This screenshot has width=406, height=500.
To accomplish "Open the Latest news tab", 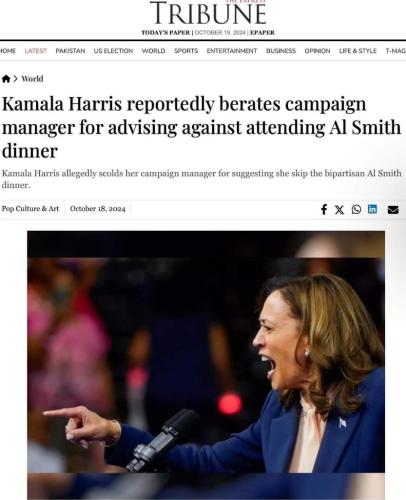I will [36, 51].
